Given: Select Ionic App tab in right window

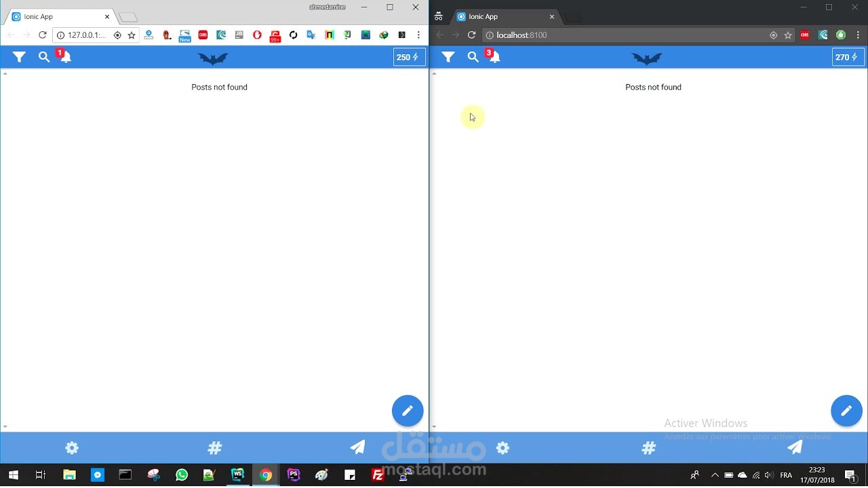Looking at the screenshot, I should click(505, 17).
